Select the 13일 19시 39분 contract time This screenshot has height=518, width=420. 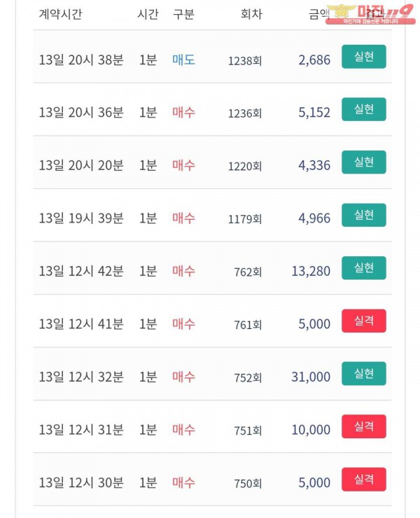click(81, 218)
